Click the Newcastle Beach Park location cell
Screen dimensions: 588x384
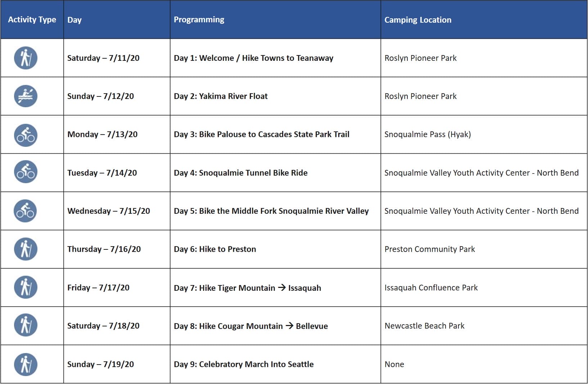pyautogui.click(x=424, y=326)
